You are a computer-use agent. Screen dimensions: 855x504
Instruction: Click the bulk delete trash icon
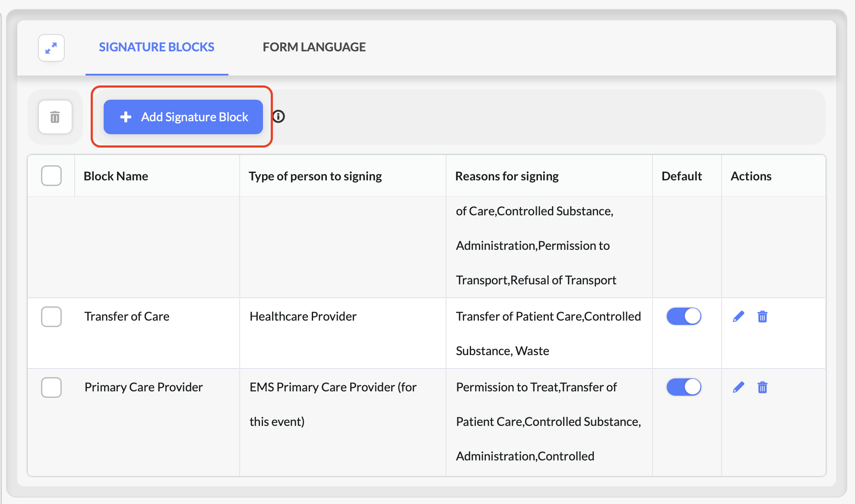(55, 117)
